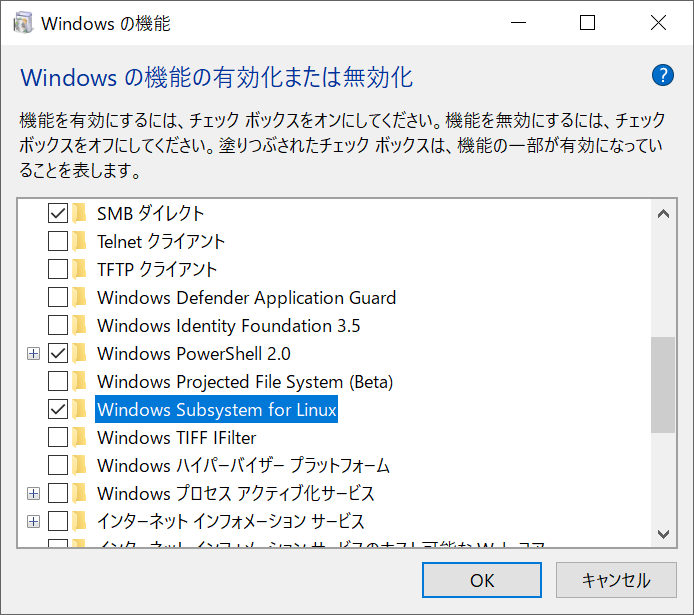Image resolution: width=694 pixels, height=615 pixels.
Task: Minimize the Windows の機能 dialog
Action: pos(518,22)
